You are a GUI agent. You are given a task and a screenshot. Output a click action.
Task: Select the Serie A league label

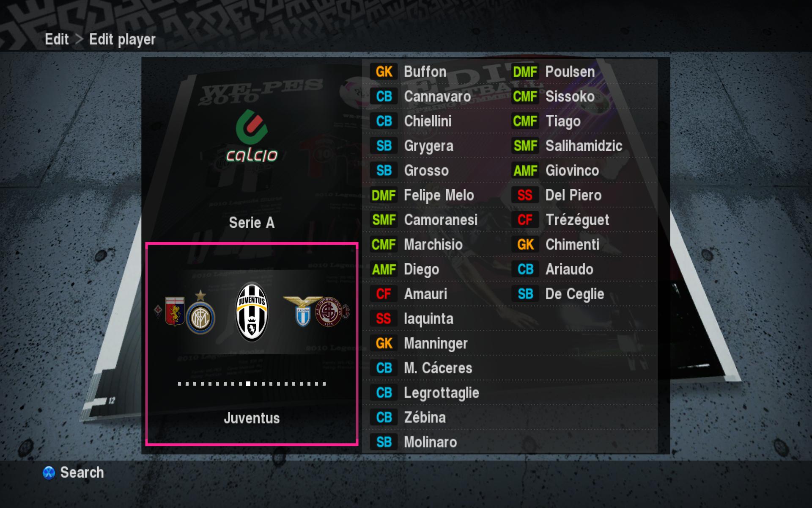pyautogui.click(x=252, y=223)
